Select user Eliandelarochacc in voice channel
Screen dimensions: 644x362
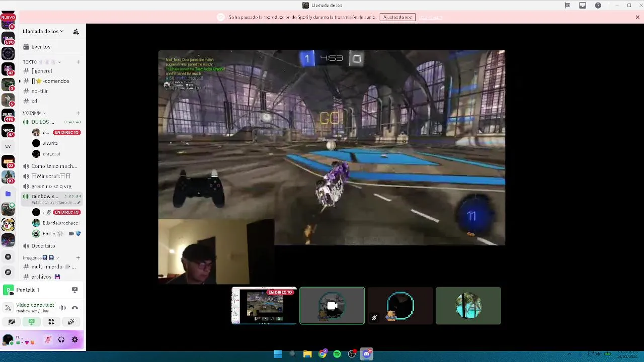(55, 223)
